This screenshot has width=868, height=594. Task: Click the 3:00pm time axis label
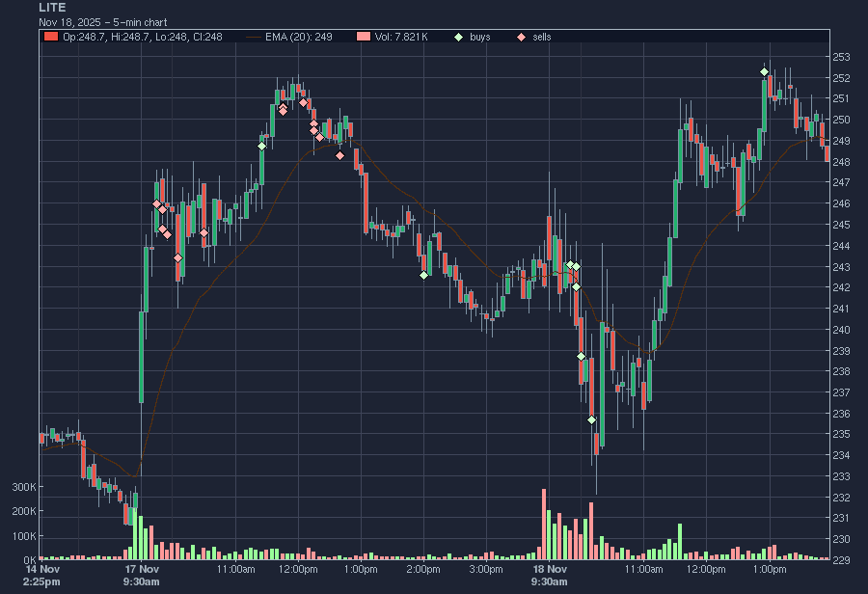point(487,569)
